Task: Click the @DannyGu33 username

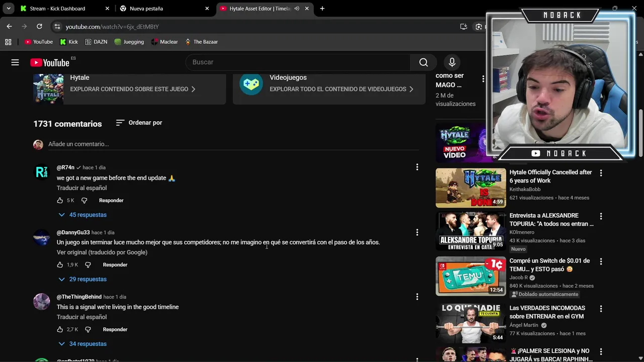Action: [73, 233]
